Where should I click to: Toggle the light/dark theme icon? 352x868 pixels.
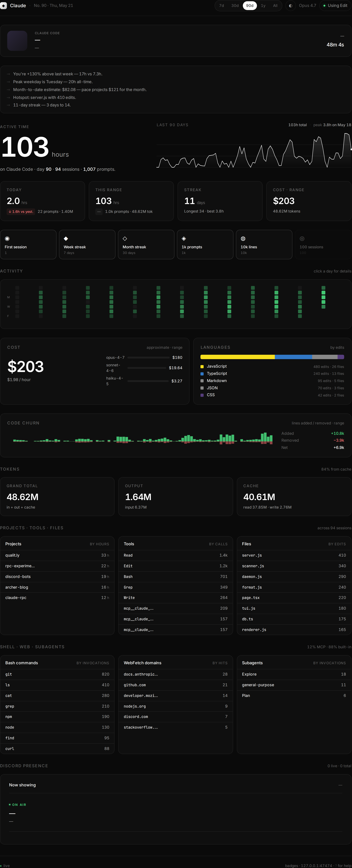[x=290, y=6]
